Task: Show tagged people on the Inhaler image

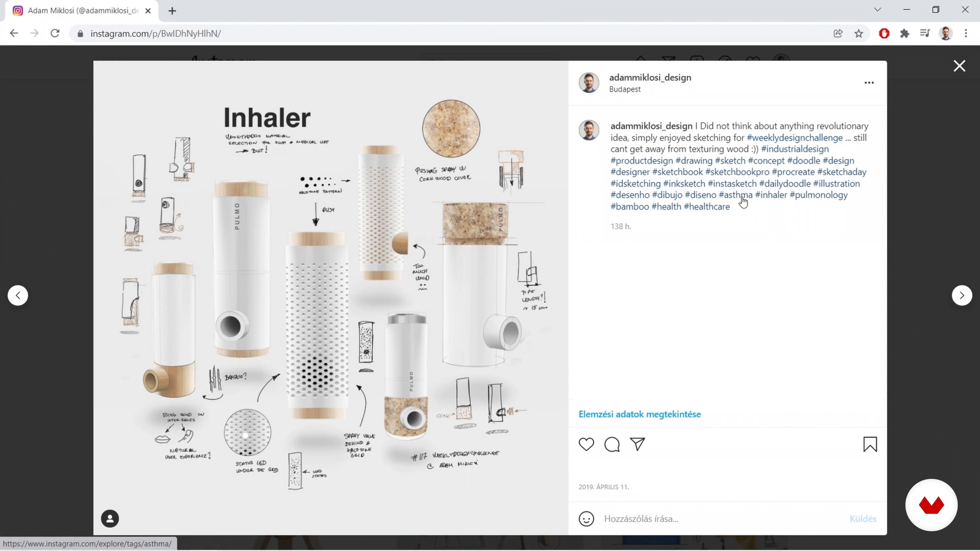Action: tap(110, 519)
